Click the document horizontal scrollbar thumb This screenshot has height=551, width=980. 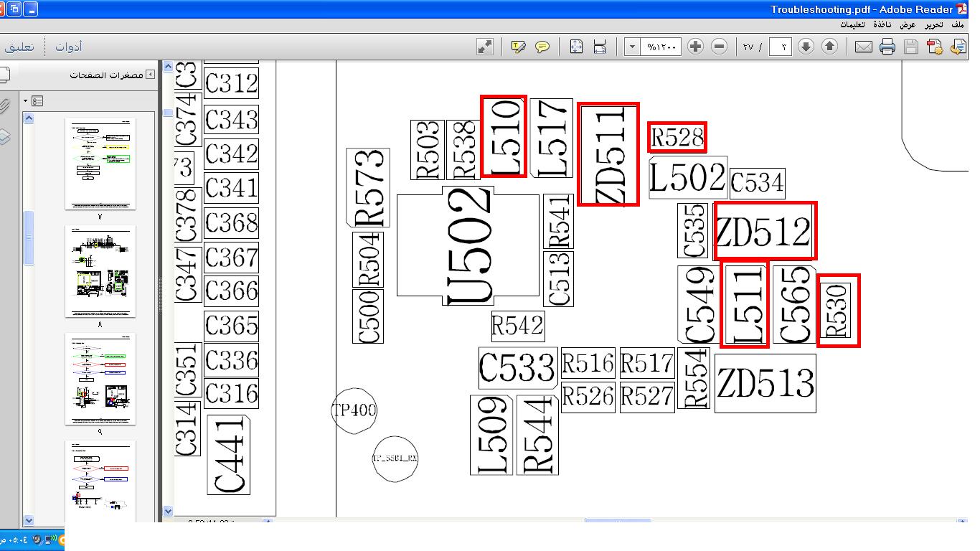click(x=618, y=520)
